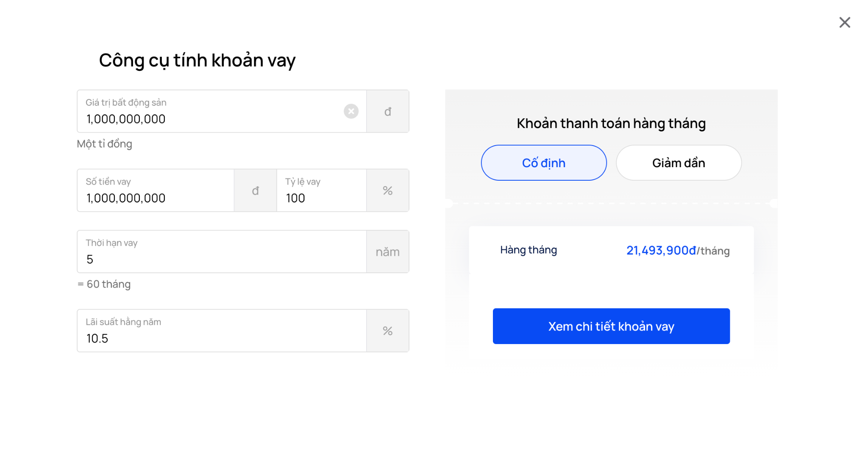Click the 'Thời hạn vay' input
Screen dimensions: 868x459
click(220, 259)
